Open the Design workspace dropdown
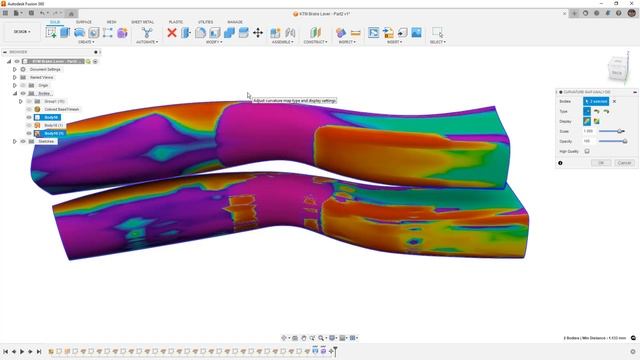This screenshot has width=640, height=360. pyautogui.click(x=22, y=32)
